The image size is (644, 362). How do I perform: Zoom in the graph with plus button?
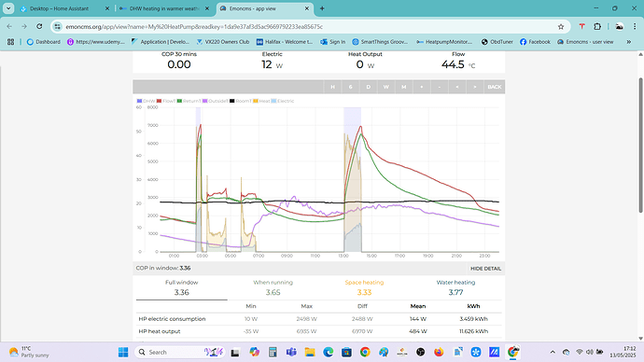pos(421,87)
